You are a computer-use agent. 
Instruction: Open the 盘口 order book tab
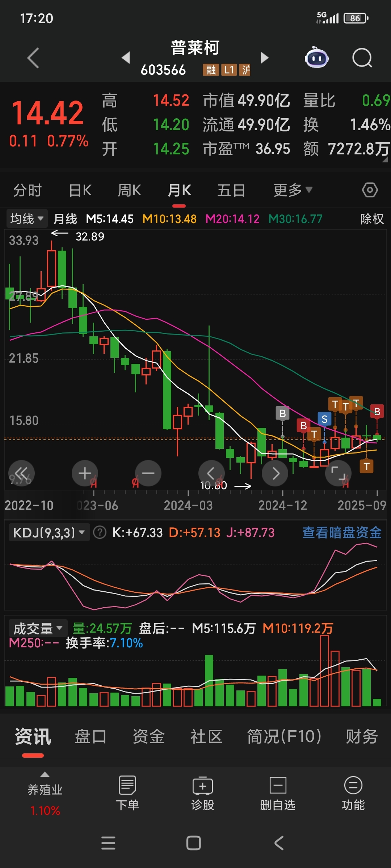[91, 737]
